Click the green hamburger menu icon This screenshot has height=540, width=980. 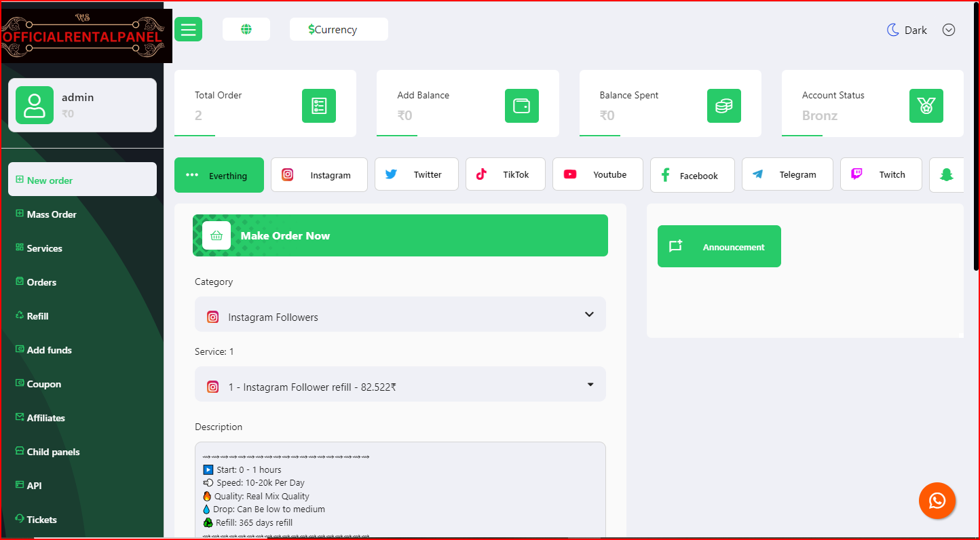tap(188, 29)
